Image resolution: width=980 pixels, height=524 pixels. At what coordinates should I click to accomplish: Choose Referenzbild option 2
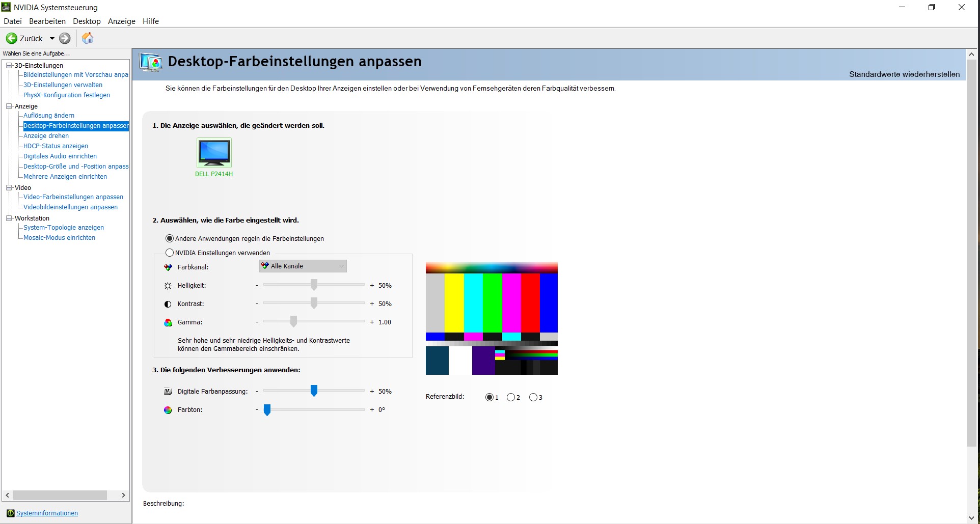(511, 397)
